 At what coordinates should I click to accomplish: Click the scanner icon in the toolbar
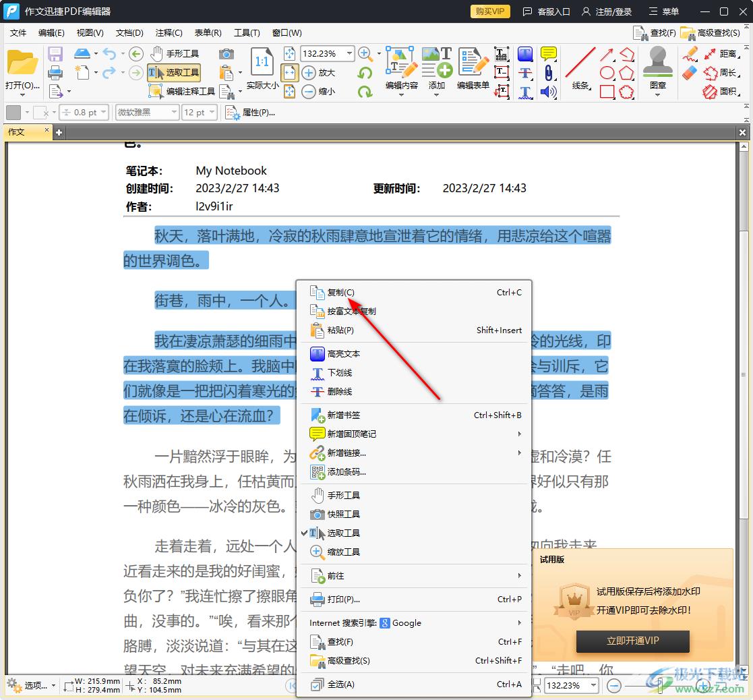(x=82, y=53)
